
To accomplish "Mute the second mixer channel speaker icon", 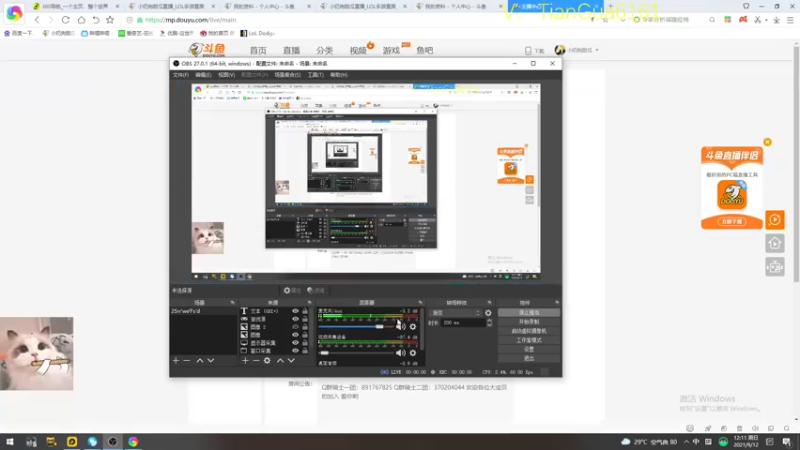I will 401,353.
